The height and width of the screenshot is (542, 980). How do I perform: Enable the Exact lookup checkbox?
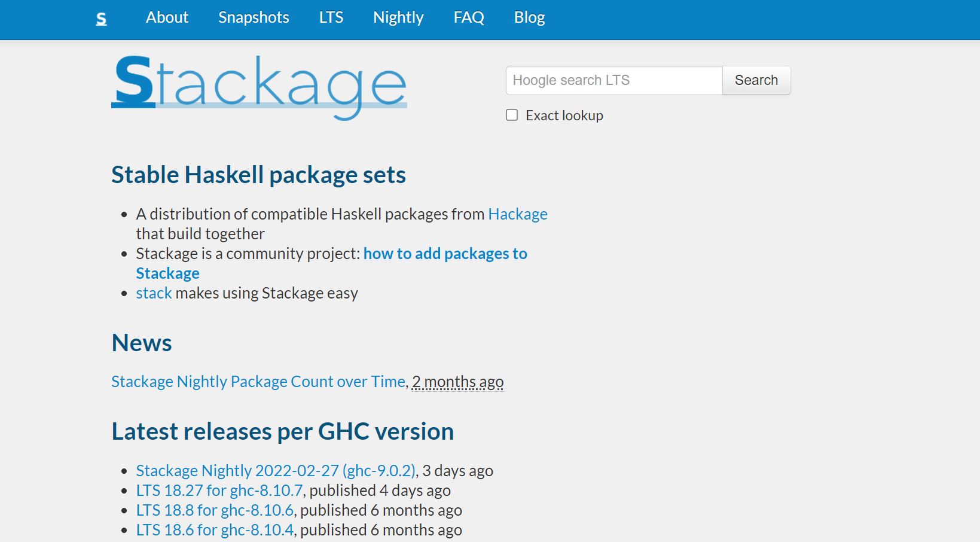(512, 115)
